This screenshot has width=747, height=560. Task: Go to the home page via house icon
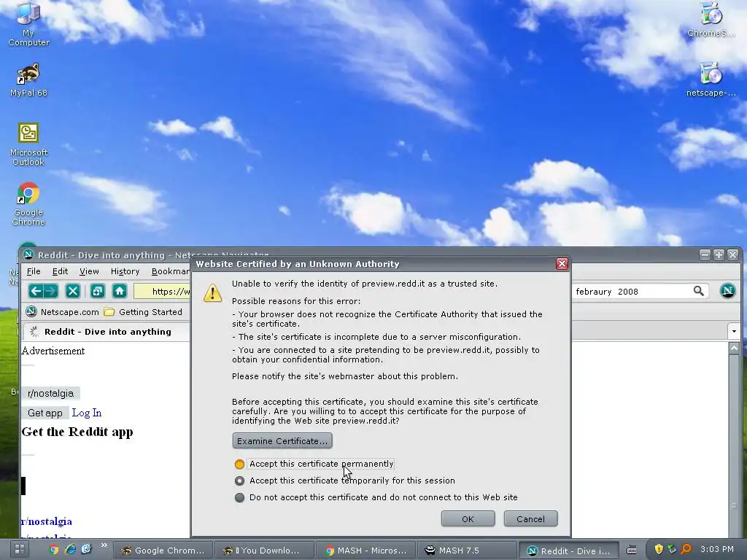[120, 291]
